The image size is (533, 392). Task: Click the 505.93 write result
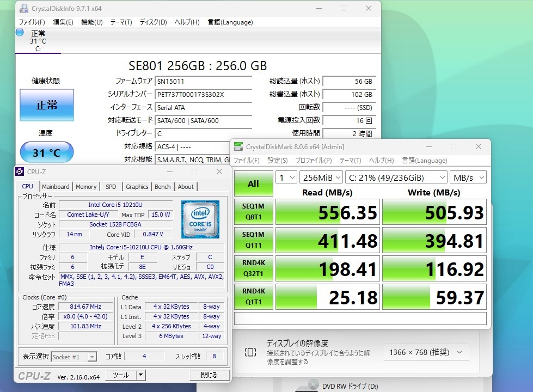pos(434,212)
